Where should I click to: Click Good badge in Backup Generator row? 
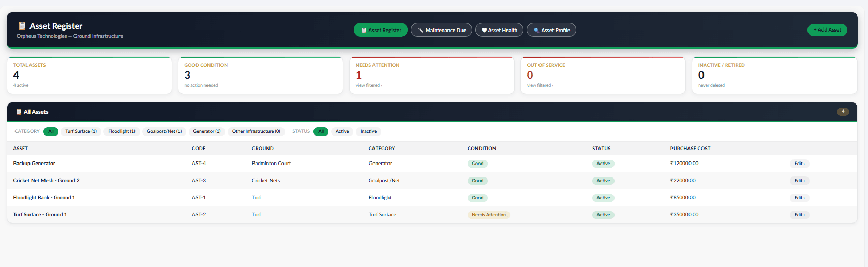tap(477, 164)
